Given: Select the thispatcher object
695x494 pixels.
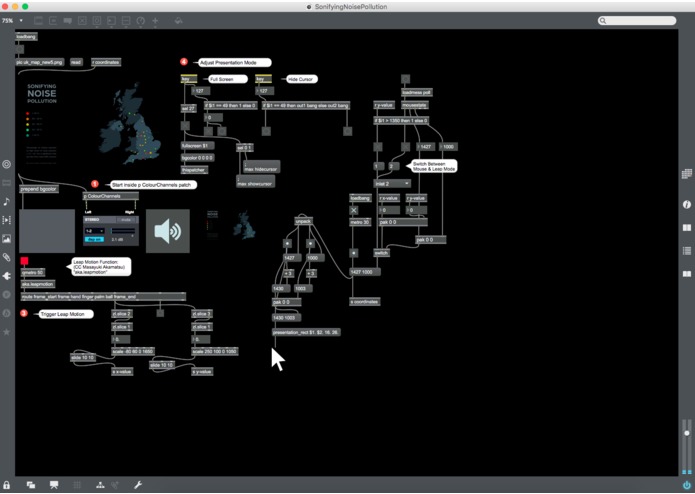Looking at the screenshot, I should pyautogui.click(x=194, y=170).
